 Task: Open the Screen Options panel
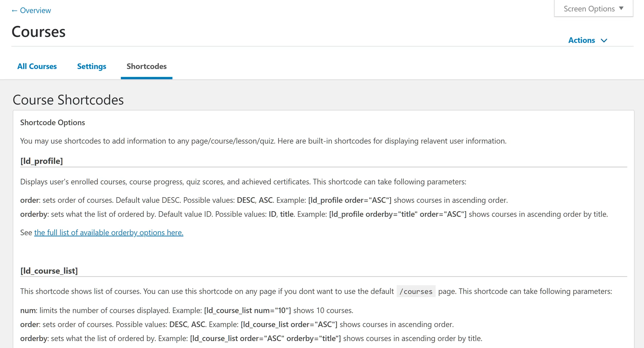(x=589, y=9)
